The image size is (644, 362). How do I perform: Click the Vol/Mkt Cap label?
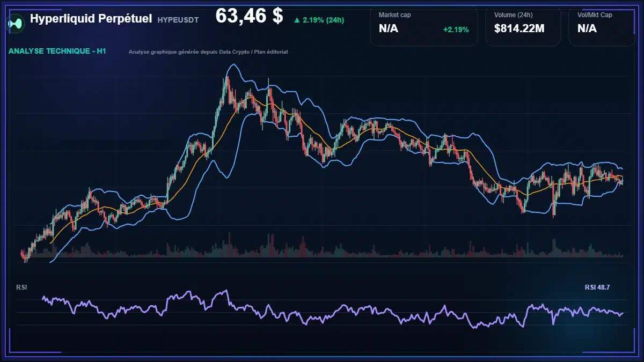click(x=595, y=15)
